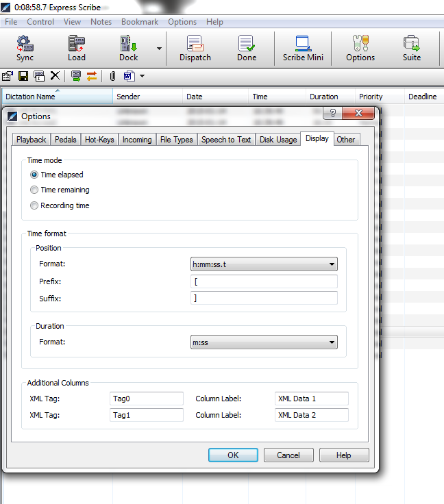Click the floppy disk save icon
The width and height of the screenshot is (444, 504).
(23, 76)
